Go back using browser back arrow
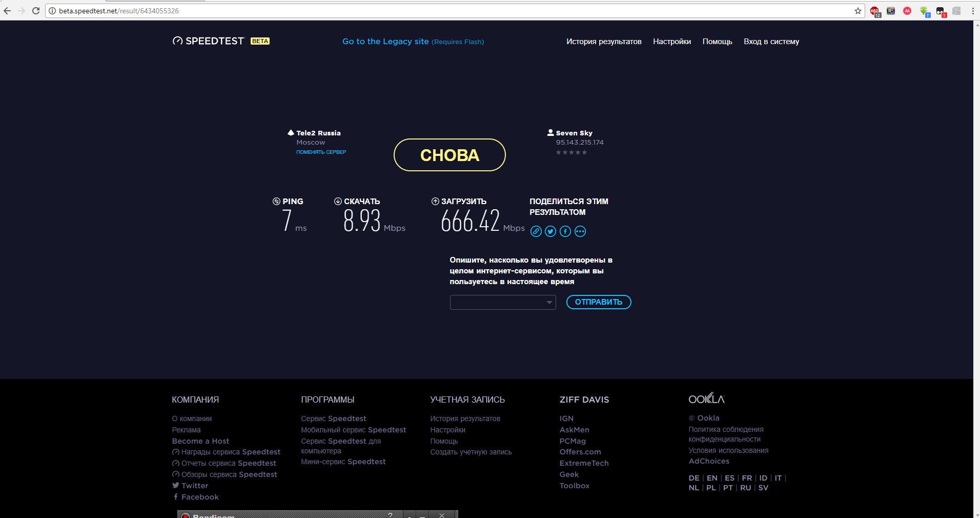The width and height of the screenshot is (980, 518). [x=7, y=11]
